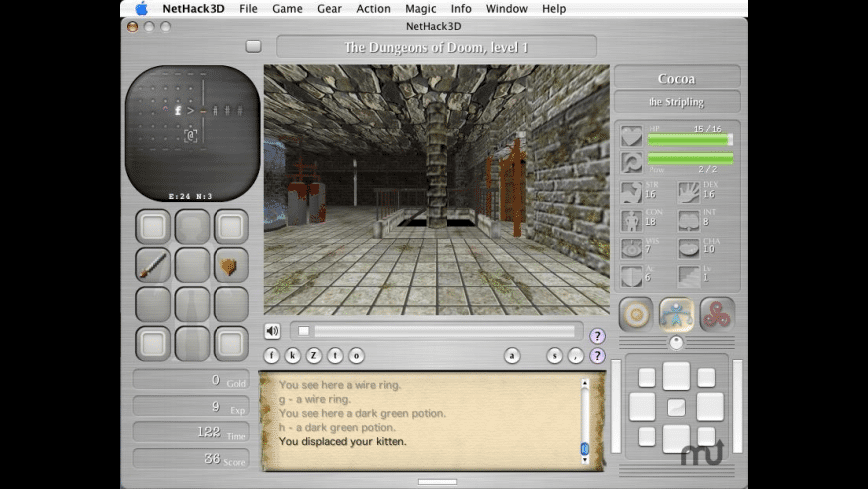Click the 'k' shortcut key button
The height and width of the screenshot is (489, 868).
[293, 355]
